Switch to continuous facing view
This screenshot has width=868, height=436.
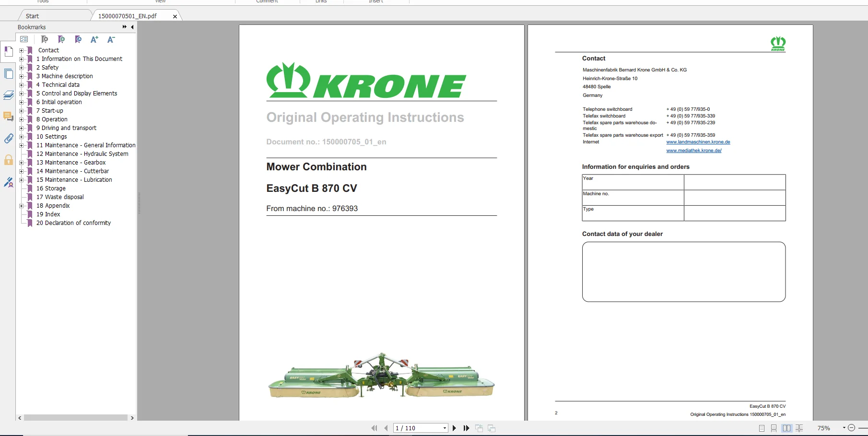click(x=799, y=428)
